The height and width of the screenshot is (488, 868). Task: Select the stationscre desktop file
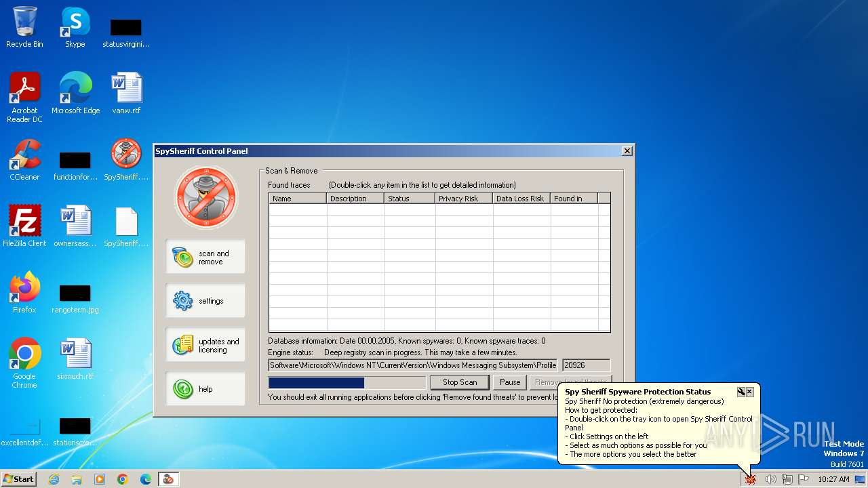coord(75,432)
